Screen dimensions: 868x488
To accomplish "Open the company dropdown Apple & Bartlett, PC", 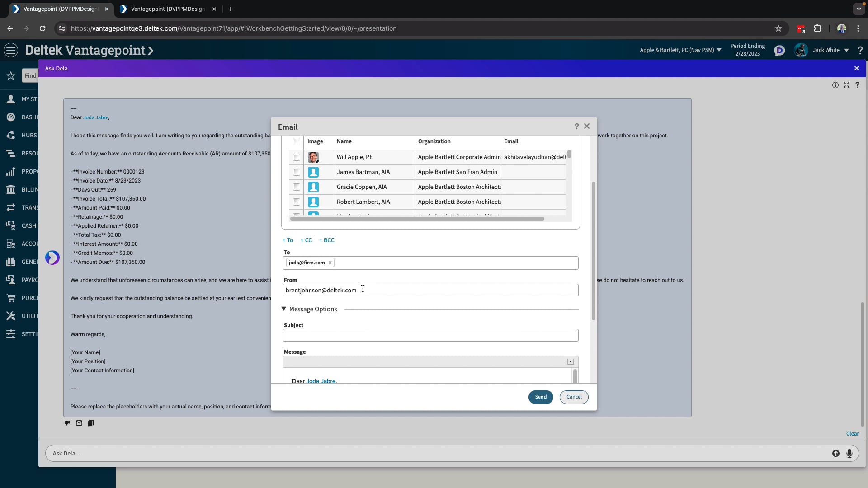I will coord(680,50).
